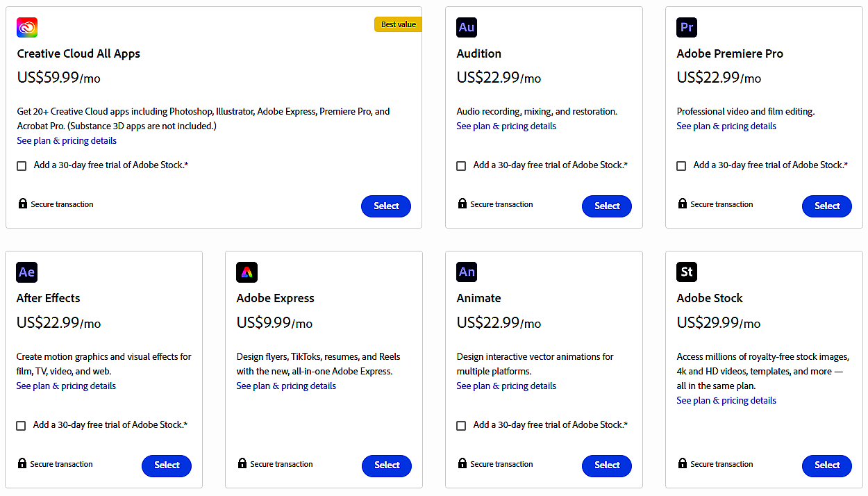
Task: Select the Creative Cloud All Apps plan
Action: [x=386, y=206]
